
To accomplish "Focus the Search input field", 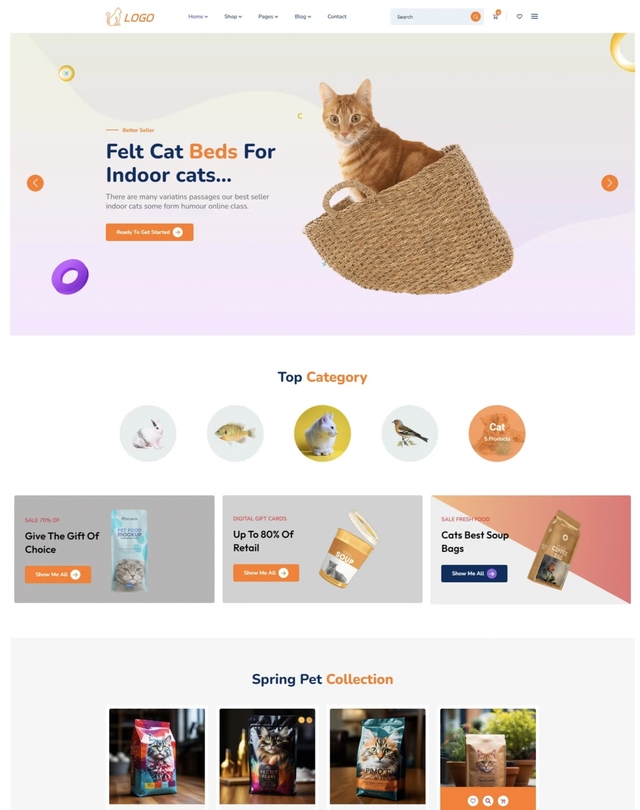I will [430, 17].
